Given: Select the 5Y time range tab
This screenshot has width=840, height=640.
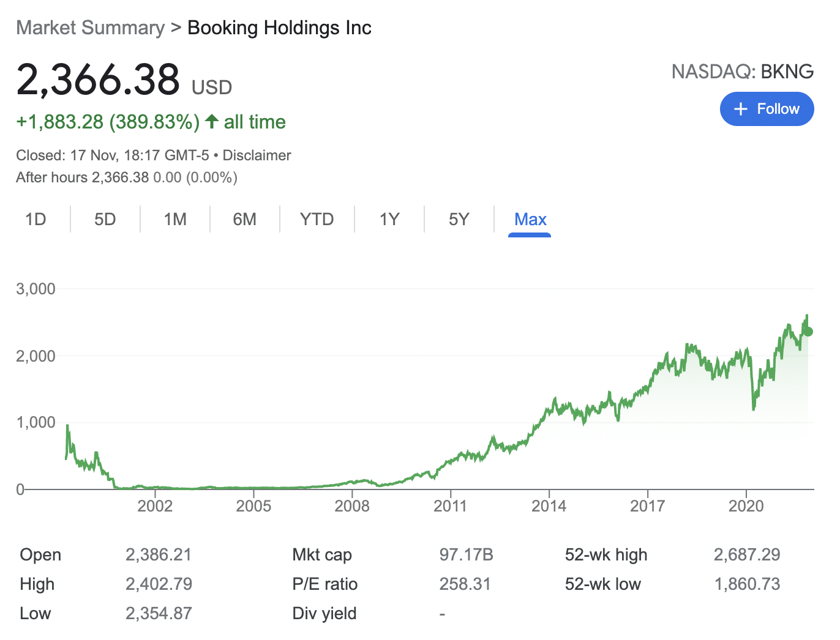Looking at the screenshot, I should click(459, 219).
